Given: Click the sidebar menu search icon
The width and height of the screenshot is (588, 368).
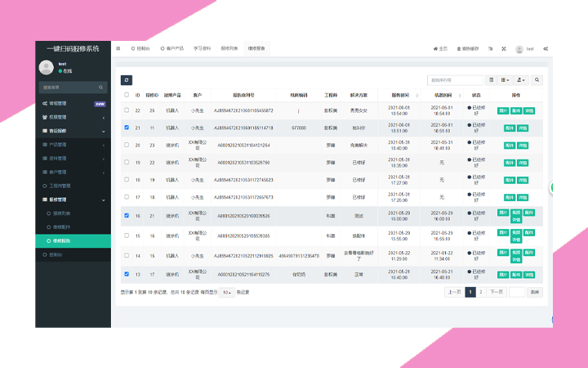Looking at the screenshot, I should (102, 88).
